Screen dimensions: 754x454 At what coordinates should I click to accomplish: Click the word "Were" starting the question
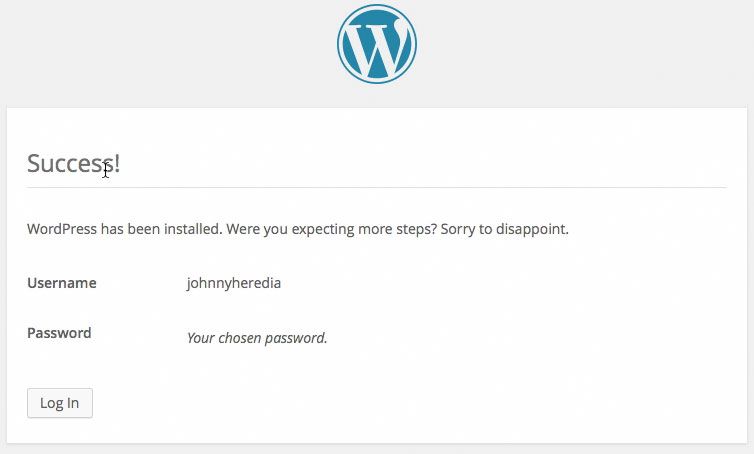243,229
